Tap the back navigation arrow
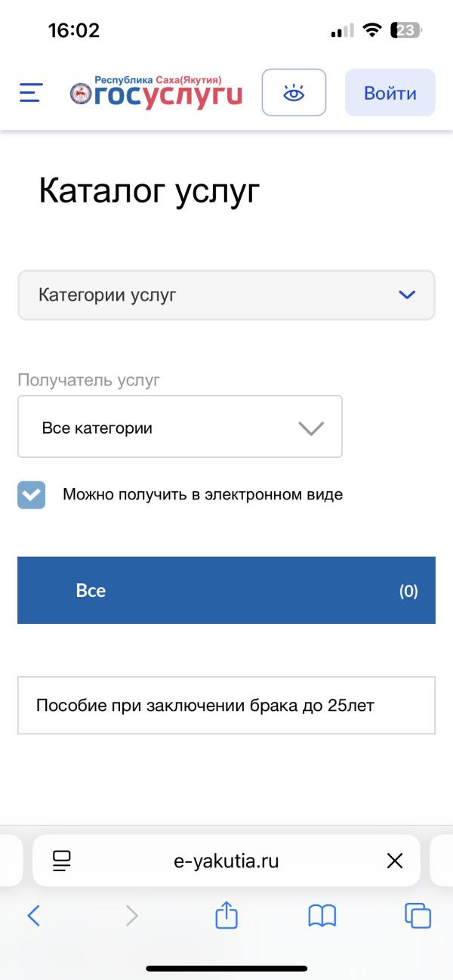Screen dimensions: 453x980 tap(33, 916)
